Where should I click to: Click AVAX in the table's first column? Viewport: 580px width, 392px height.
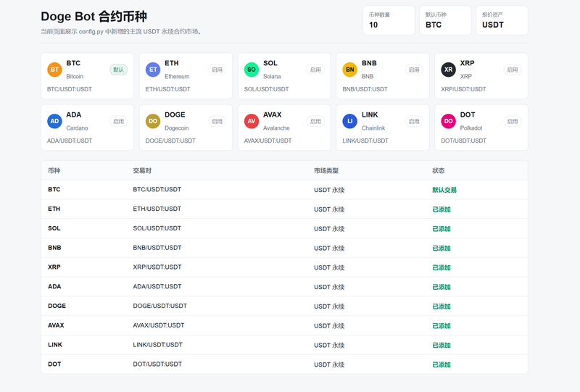tap(56, 325)
